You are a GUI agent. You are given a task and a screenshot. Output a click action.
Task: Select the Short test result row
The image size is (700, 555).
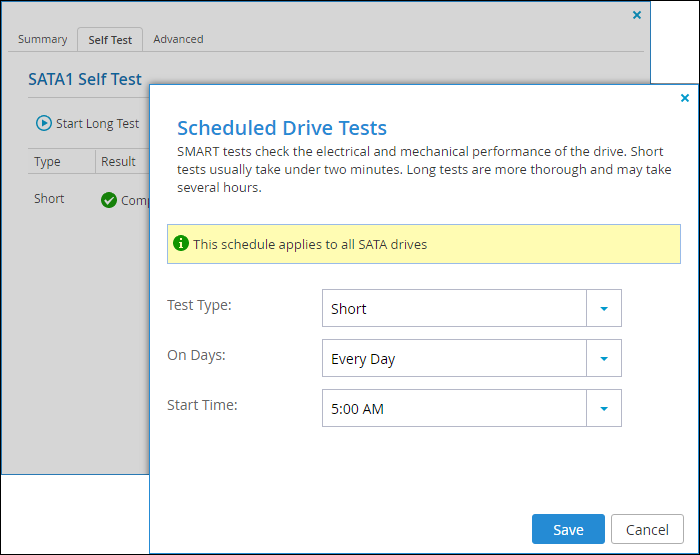tap(89, 200)
